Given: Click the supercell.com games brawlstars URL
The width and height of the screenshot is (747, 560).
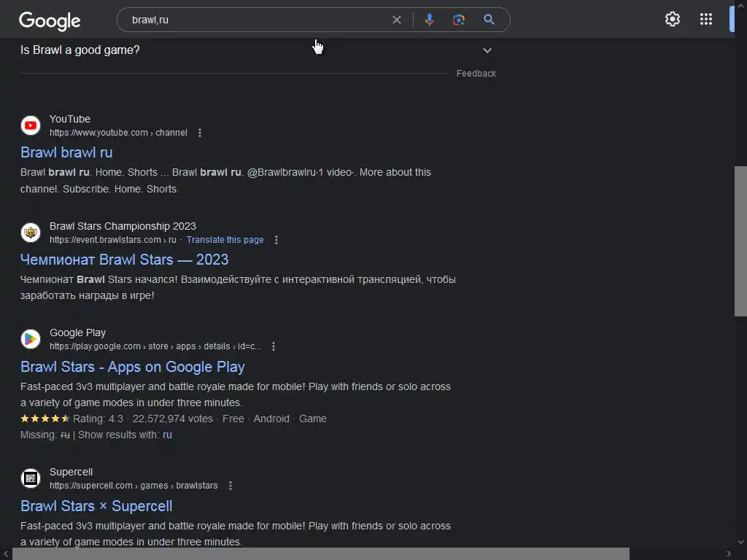Looking at the screenshot, I should pyautogui.click(x=133, y=485).
